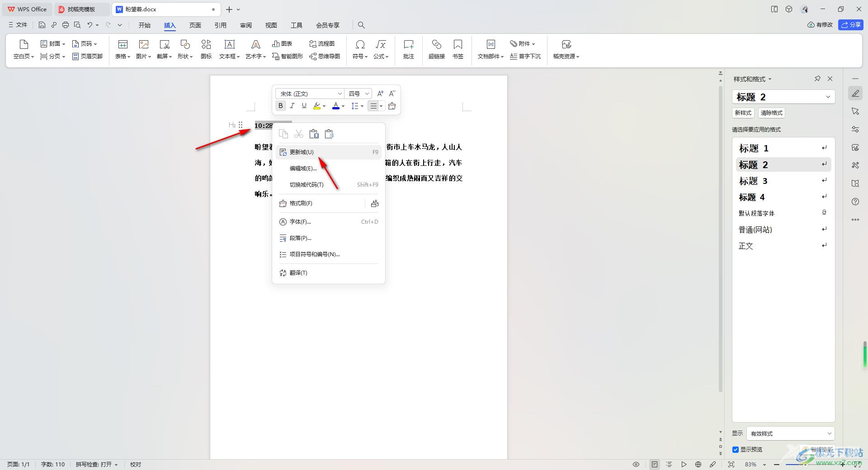868x470 pixels.
Task: Toggle the 显示预览 checkbox
Action: coord(736,450)
